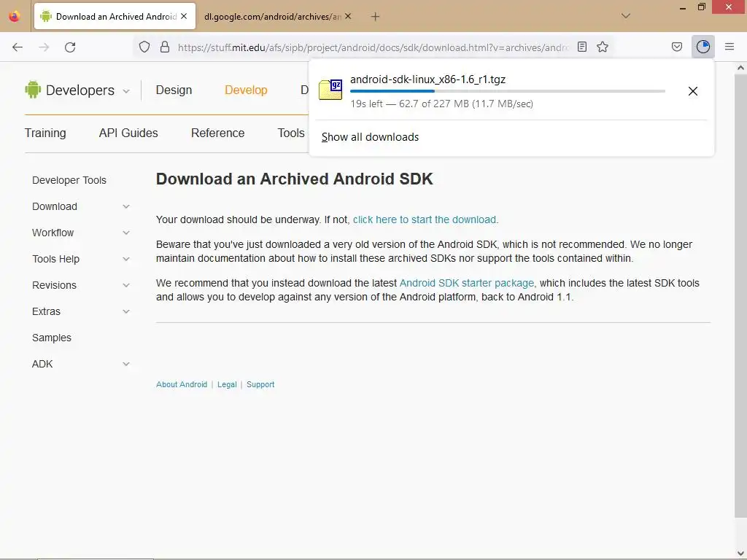Image resolution: width=747 pixels, height=560 pixels.
Task: Open the Samples sidebar item
Action: 52,338
